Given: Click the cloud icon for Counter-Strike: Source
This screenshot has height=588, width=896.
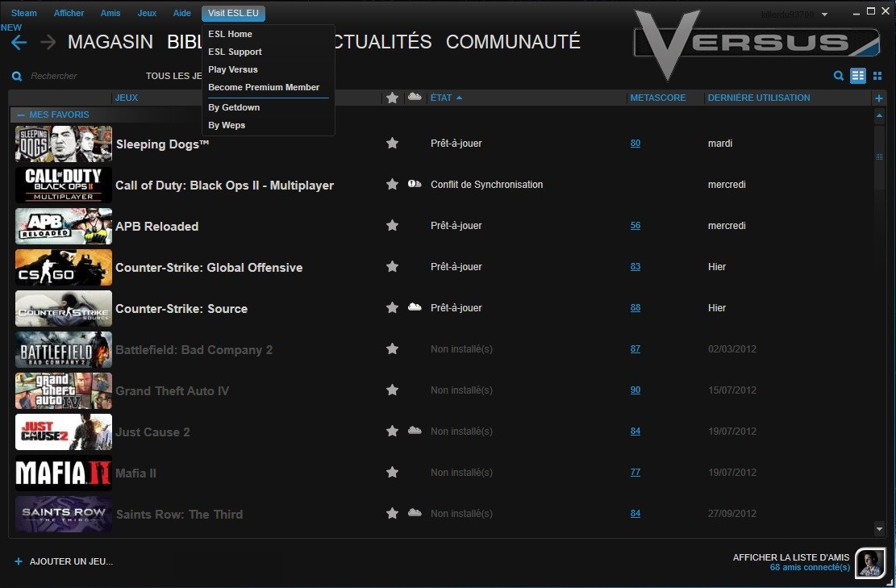Looking at the screenshot, I should point(415,307).
